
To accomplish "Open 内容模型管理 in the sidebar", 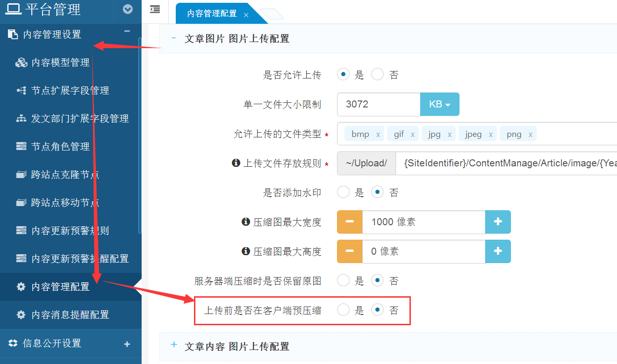I will click(x=60, y=63).
